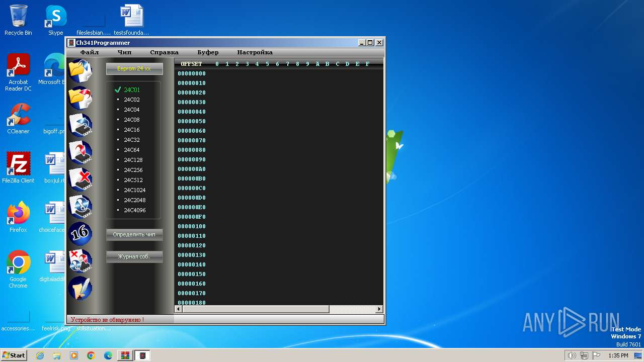644x362 pixels.
Task: Open the Файл menu
Action: pyautogui.click(x=90, y=52)
